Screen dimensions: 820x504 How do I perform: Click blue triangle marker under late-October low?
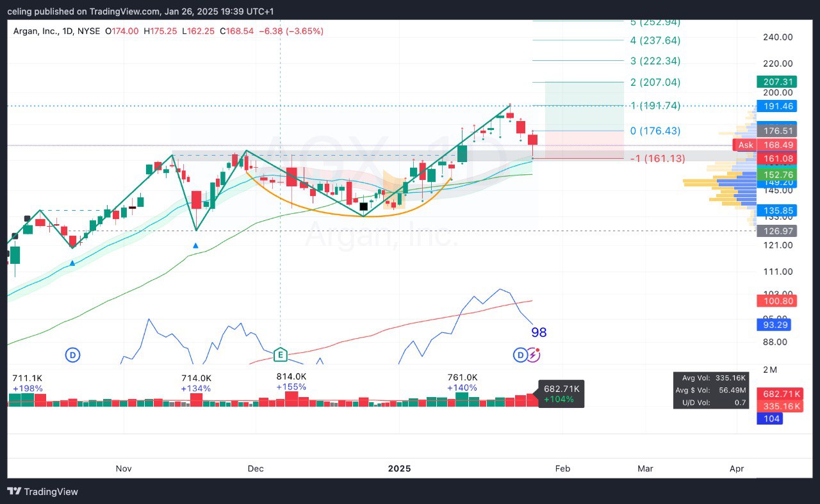click(x=72, y=263)
